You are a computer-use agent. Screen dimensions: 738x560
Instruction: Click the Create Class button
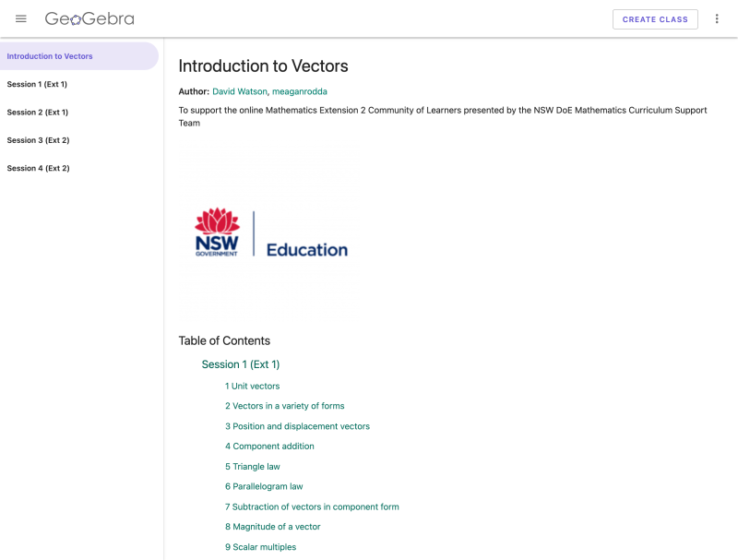click(655, 19)
